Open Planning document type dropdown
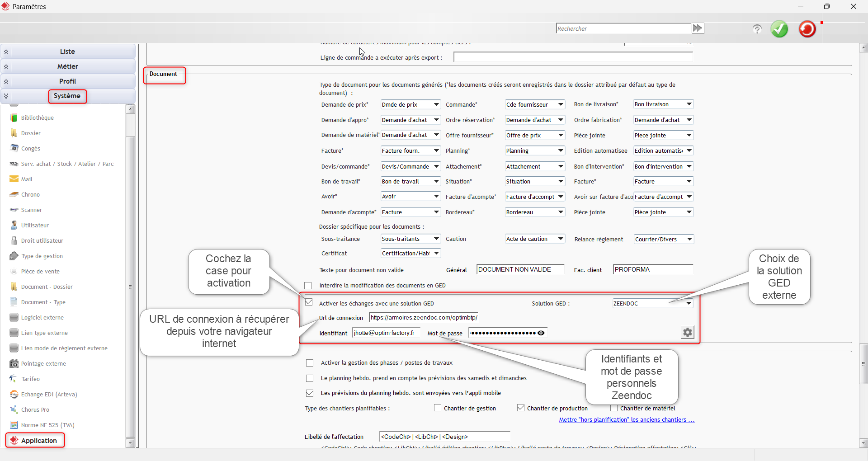The width and height of the screenshot is (868, 461). click(535, 151)
